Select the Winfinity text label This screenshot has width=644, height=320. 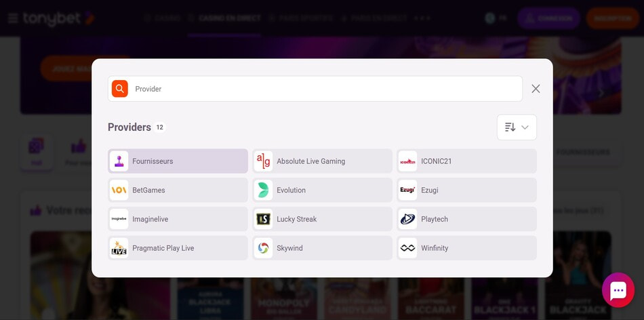click(x=435, y=248)
